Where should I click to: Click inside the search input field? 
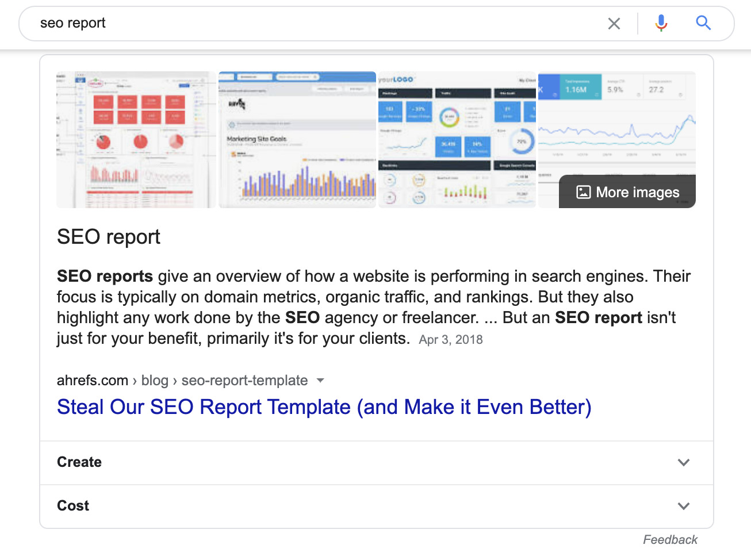(230, 24)
